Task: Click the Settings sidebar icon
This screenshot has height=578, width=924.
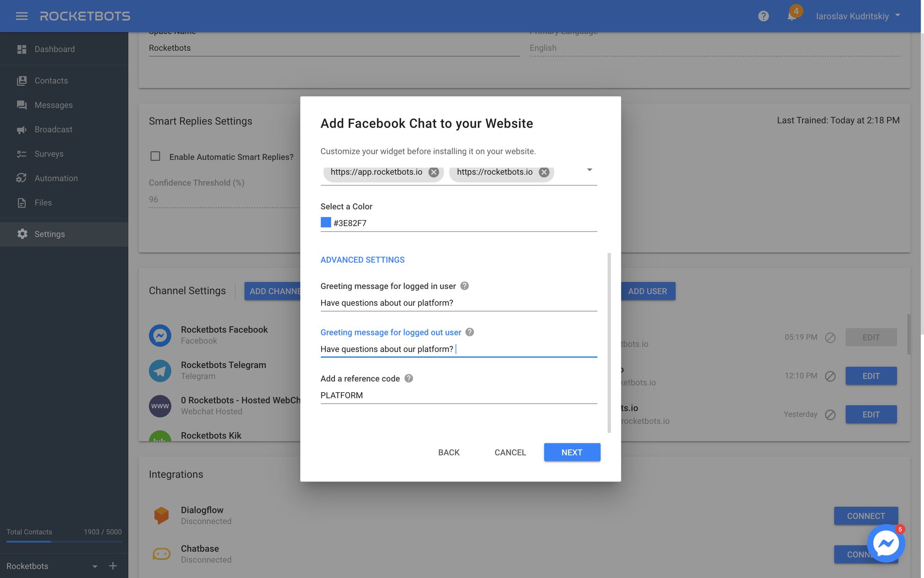Action: (x=20, y=234)
